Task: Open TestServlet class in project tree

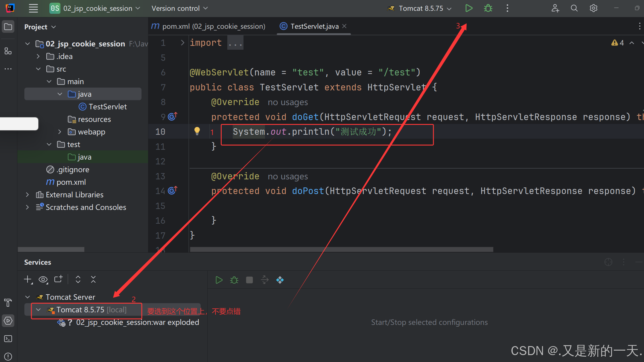Action: [x=107, y=107]
